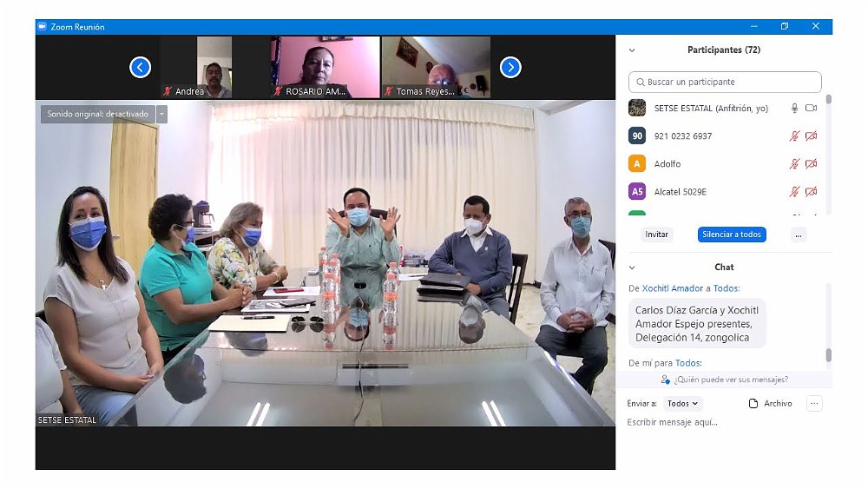Unmute Adolfo's microphone
The image size is (868, 489).
tap(793, 163)
